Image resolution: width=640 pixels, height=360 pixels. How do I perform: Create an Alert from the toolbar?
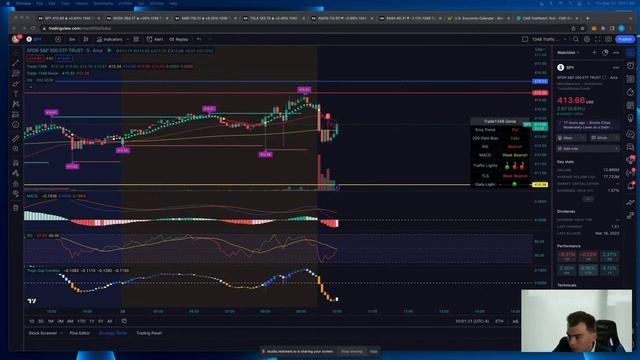155,39
